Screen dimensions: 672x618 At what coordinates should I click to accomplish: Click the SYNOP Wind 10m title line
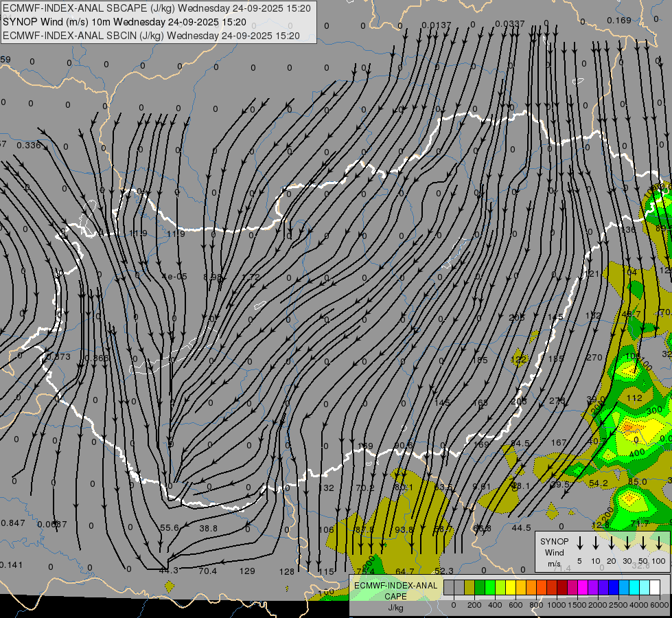click(124, 22)
